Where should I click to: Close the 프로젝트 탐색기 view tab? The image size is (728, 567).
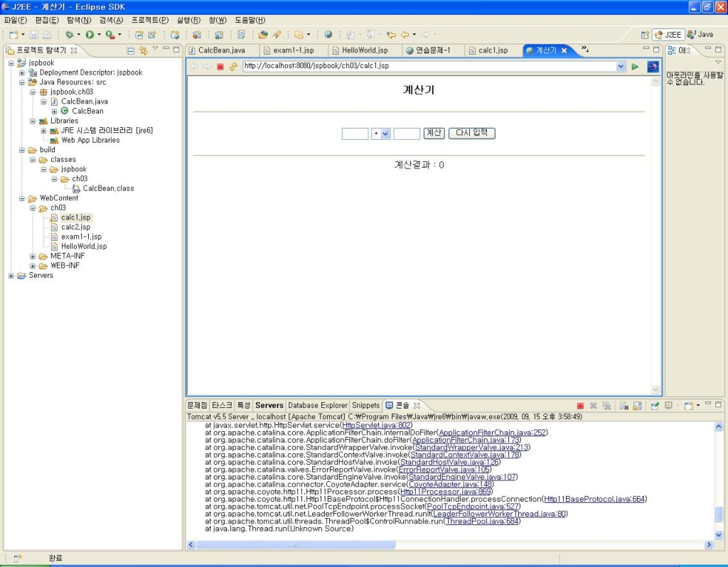pyautogui.click(x=74, y=50)
